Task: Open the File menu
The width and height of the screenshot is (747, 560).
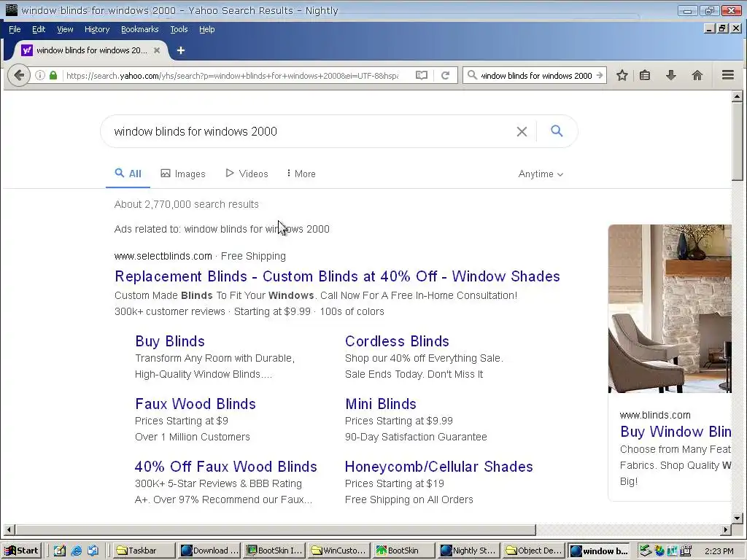Action: point(15,29)
